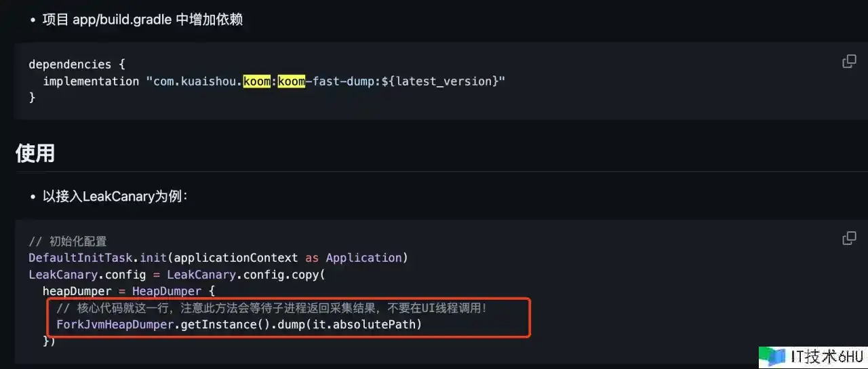This screenshot has width=868, height=369.
Task: Click the ForkJvmHeapDumper.getInstance() code line
Action: point(239,325)
